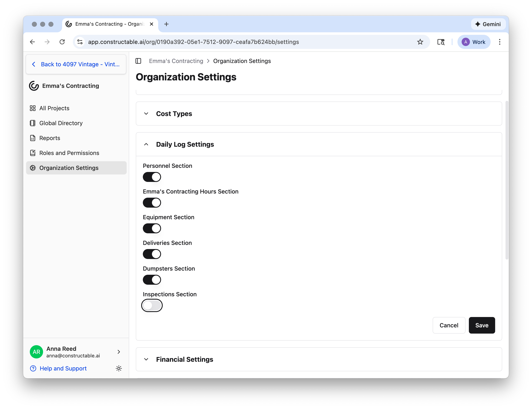Viewport: 532px width, 409px height.
Task: Open a new browser tab
Action: tap(166, 24)
